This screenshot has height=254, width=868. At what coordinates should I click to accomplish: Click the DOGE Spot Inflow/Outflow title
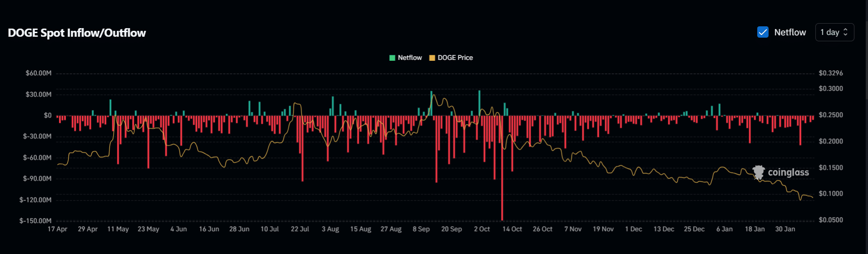(77, 33)
